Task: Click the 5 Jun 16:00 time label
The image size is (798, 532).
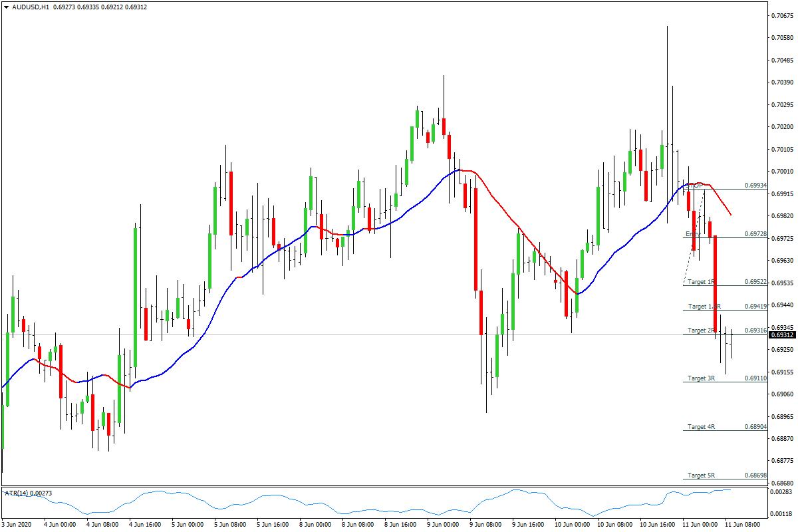Action: 273,525
